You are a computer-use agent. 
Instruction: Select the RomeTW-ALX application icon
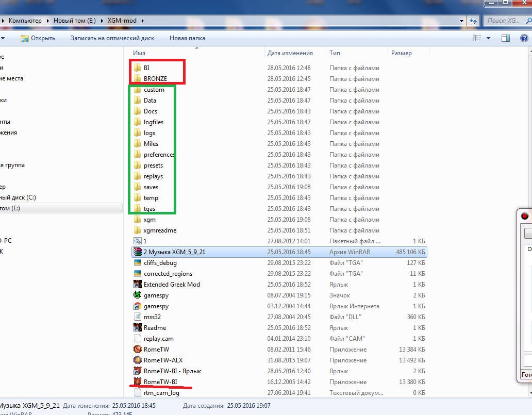[x=138, y=360]
